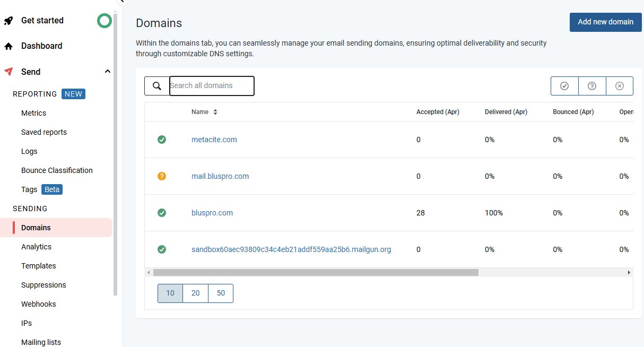Collapse the Send section chevron
This screenshot has height=347, width=644.
tap(108, 72)
